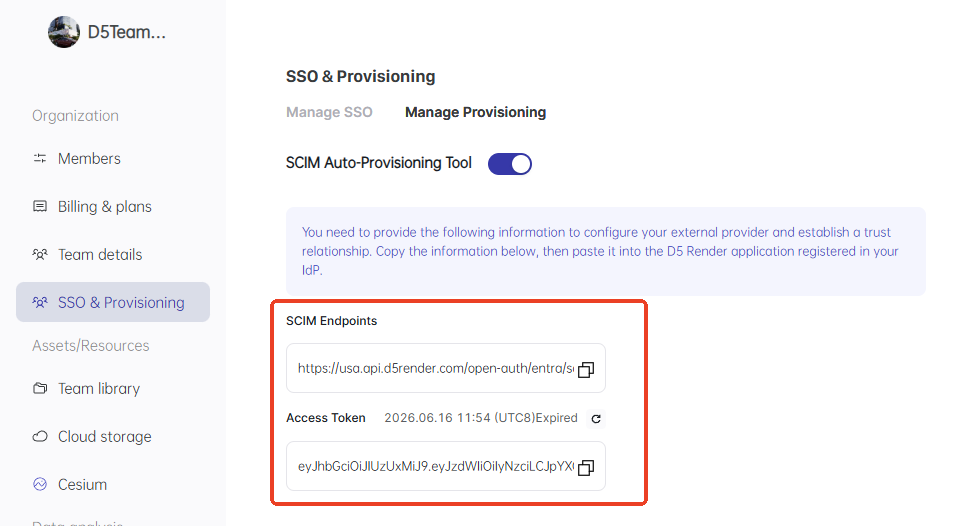Open Team details section
The height and width of the screenshot is (526, 965).
100,255
